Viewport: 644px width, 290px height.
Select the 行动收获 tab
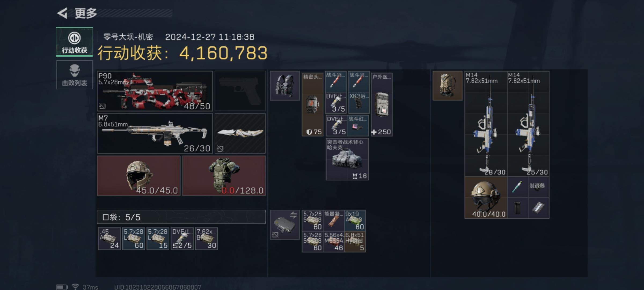[x=74, y=42]
